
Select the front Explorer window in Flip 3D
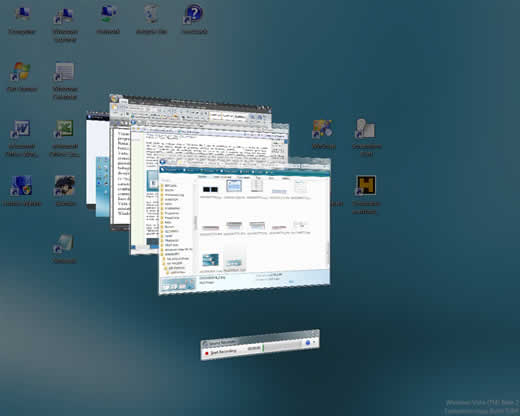pyautogui.click(x=245, y=227)
